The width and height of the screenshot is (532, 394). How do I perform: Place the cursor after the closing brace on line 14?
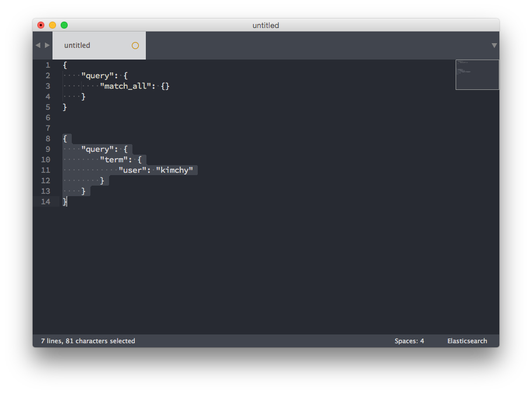[x=67, y=201]
